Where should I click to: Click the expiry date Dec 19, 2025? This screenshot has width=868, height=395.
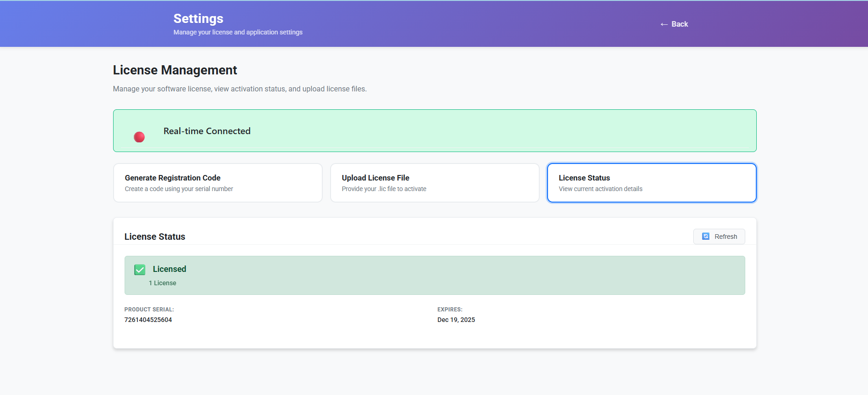(x=456, y=320)
